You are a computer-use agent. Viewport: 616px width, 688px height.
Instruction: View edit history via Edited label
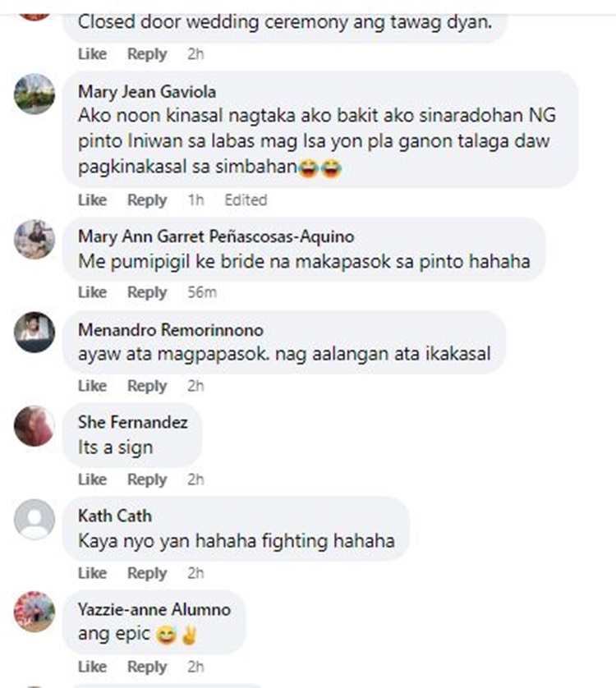(246, 200)
